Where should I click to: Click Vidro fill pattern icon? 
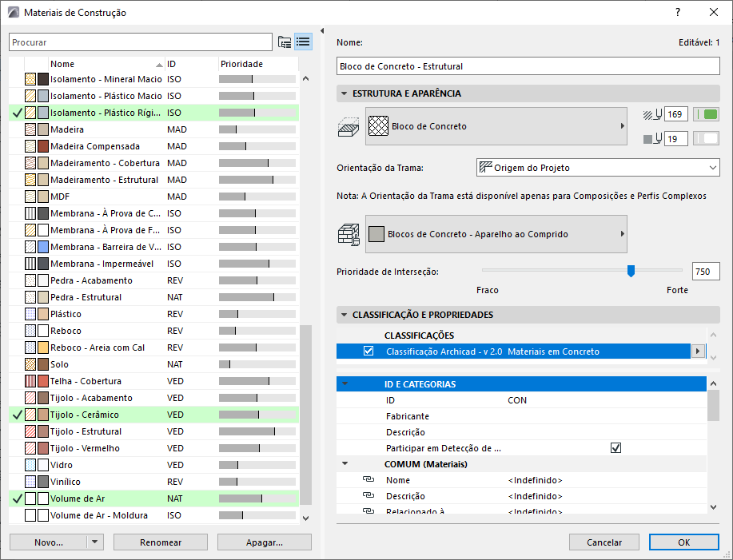point(30,465)
